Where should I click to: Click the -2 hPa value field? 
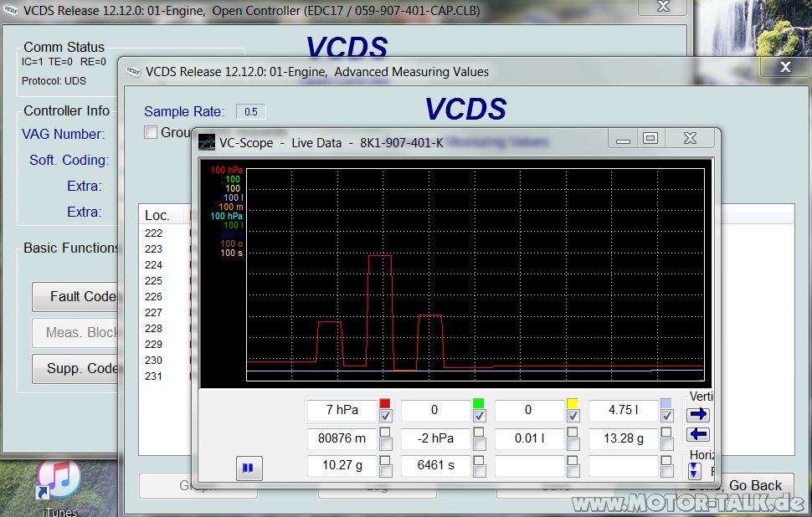pos(435,438)
